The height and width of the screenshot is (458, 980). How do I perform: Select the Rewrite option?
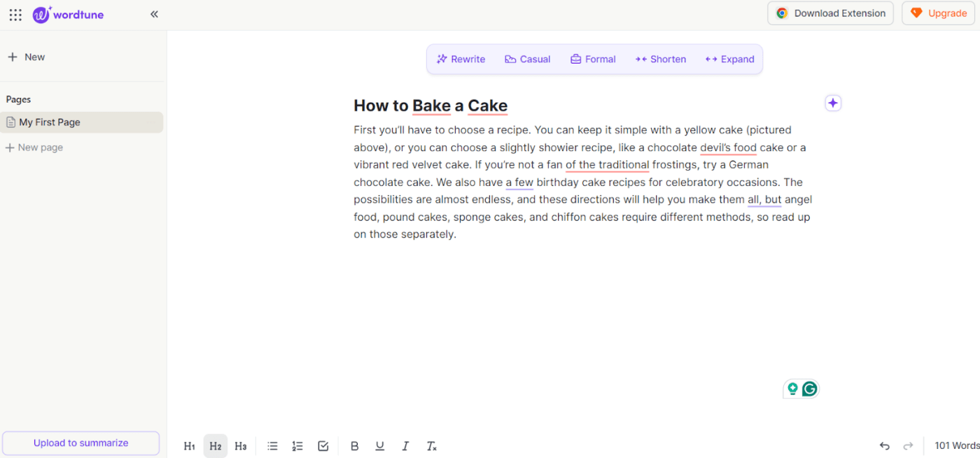[461, 59]
